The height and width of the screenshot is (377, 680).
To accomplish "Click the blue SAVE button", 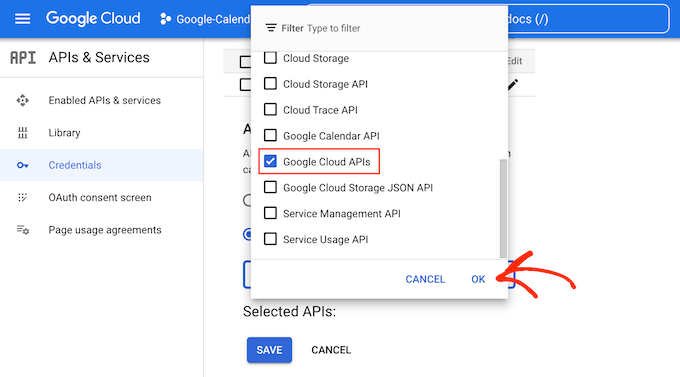I will 269,350.
